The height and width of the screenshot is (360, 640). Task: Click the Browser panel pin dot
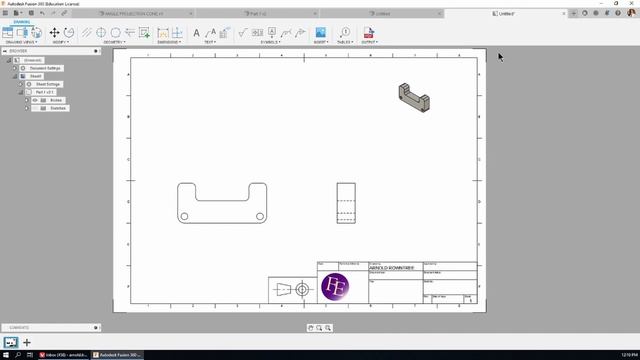pos(96,51)
